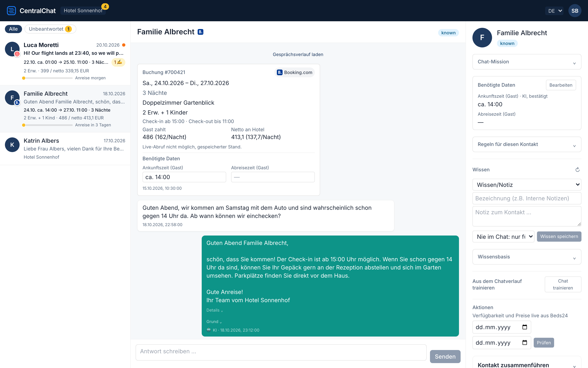
Task: Click the notification badge showing 4
Action: click(x=105, y=7)
